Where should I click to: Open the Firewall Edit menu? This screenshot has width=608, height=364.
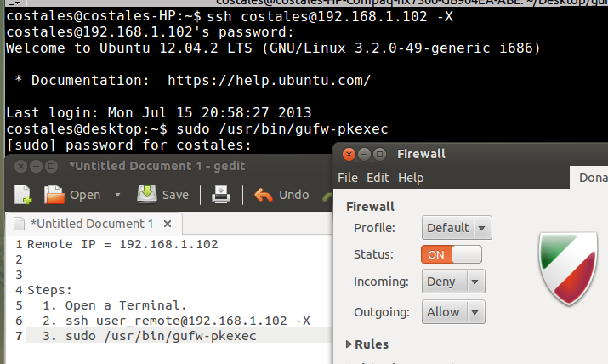(x=378, y=178)
